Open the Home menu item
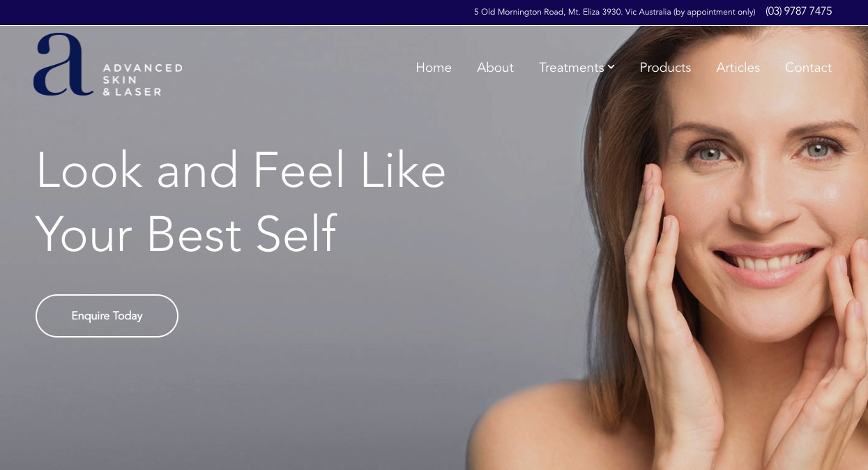This screenshot has width=868, height=470. coord(434,68)
